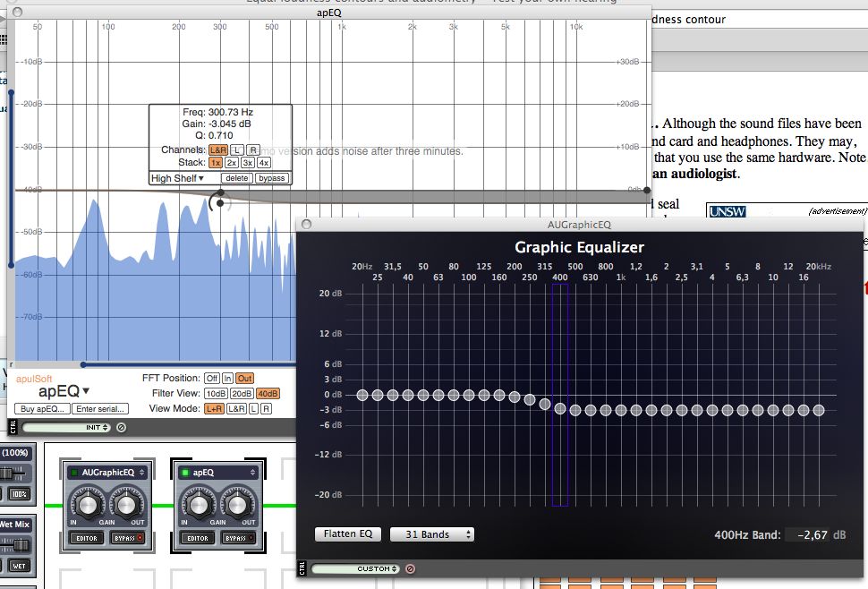Click the CTRL tab on the apEQ window
This screenshot has width=868, height=589.
[x=13, y=427]
